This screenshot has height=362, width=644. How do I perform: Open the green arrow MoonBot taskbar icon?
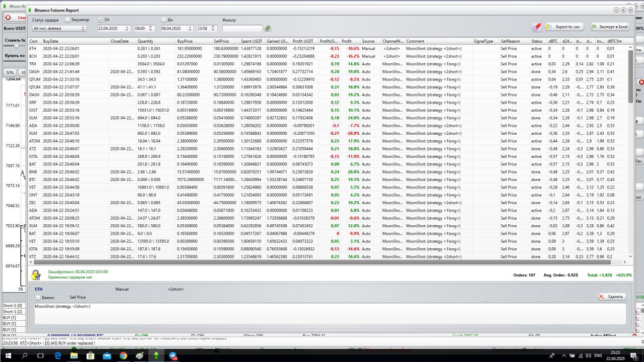156,355
